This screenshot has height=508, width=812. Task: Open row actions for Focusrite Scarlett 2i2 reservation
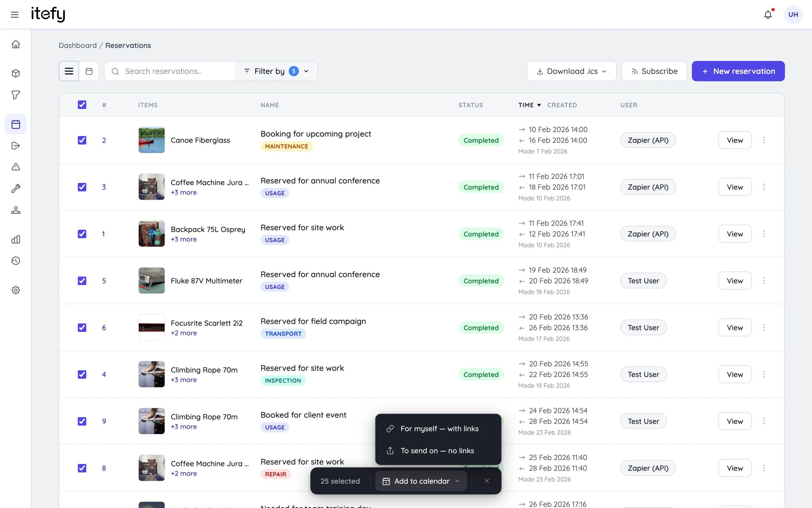pos(764,328)
